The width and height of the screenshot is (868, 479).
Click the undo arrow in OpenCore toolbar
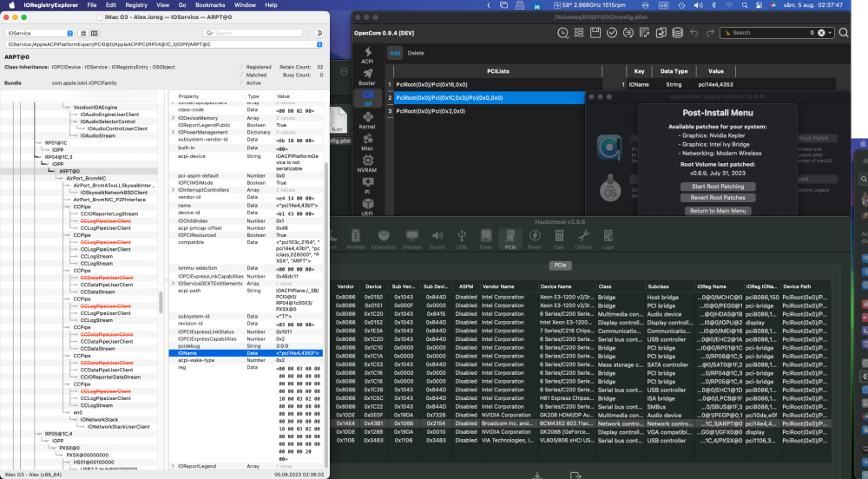pyautogui.click(x=694, y=33)
